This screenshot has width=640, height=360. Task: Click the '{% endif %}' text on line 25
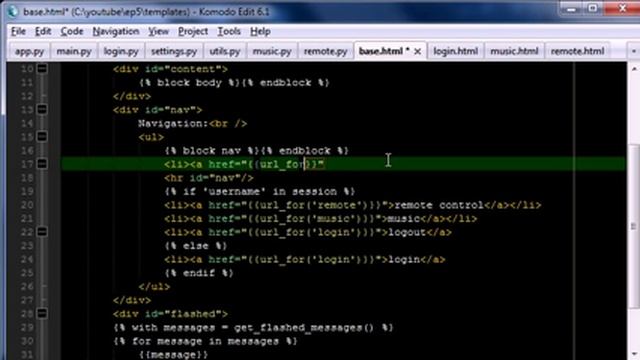tap(199, 273)
